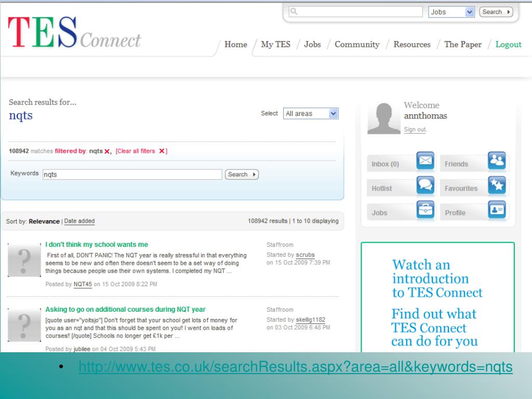The width and height of the screenshot is (532, 399).
Task: Open the All areas select dropdown
Action: tap(311, 113)
